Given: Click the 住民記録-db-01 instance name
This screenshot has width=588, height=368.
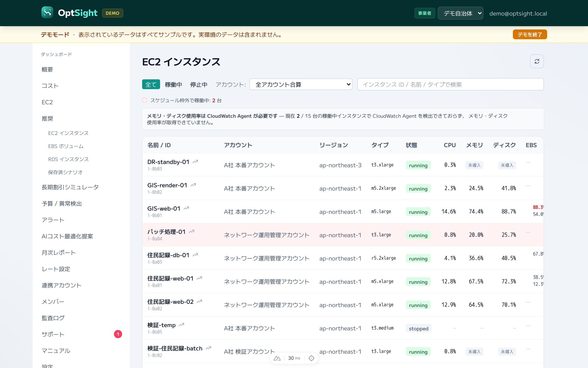Looking at the screenshot, I should point(168,255).
